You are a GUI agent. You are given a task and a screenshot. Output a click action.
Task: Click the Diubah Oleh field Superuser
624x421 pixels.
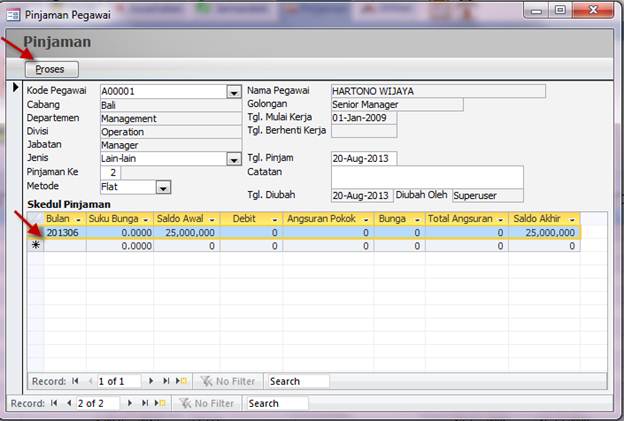coord(488,196)
